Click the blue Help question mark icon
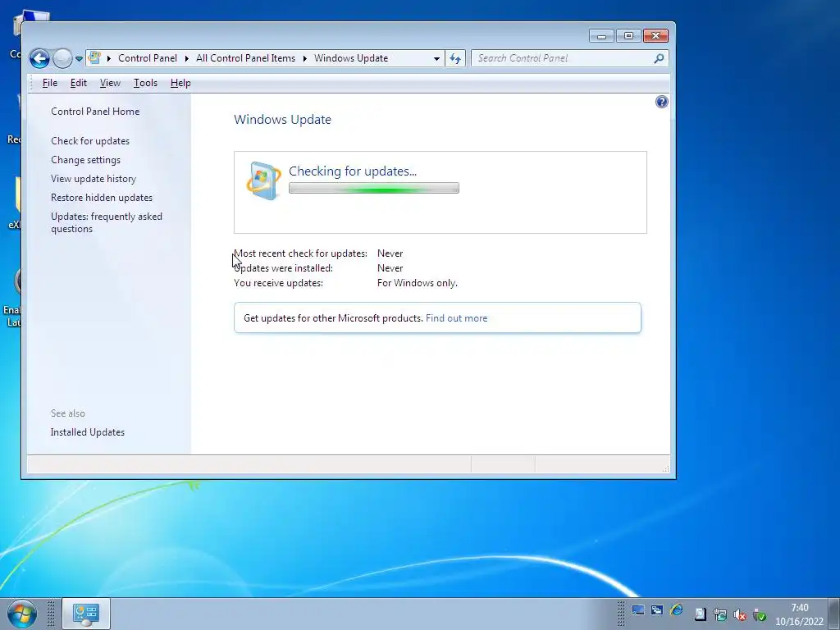The width and height of the screenshot is (840, 630). [662, 102]
